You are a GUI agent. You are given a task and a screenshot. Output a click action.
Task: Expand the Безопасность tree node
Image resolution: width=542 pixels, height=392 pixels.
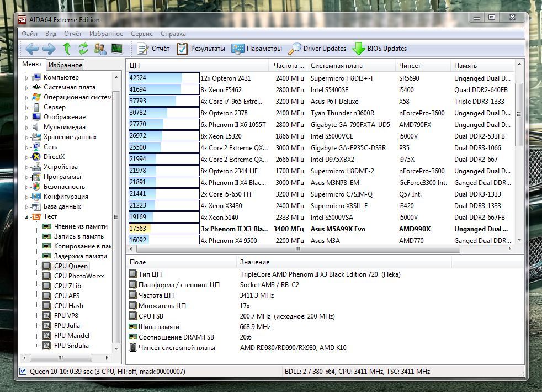[27, 187]
